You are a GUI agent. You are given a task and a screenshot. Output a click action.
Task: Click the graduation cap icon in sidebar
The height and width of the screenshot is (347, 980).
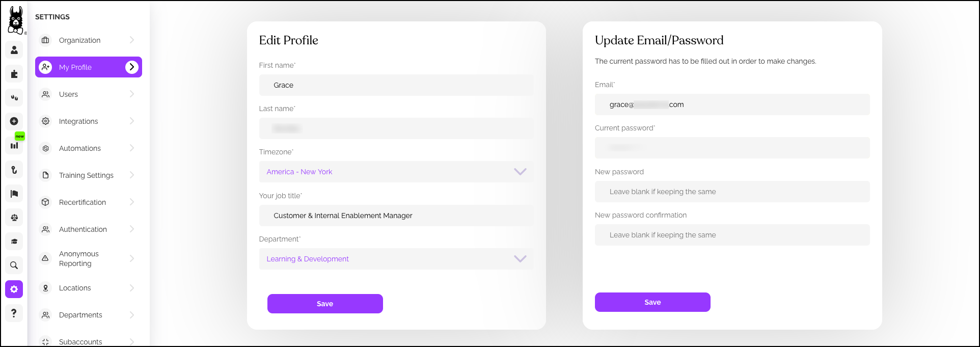[x=14, y=242]
